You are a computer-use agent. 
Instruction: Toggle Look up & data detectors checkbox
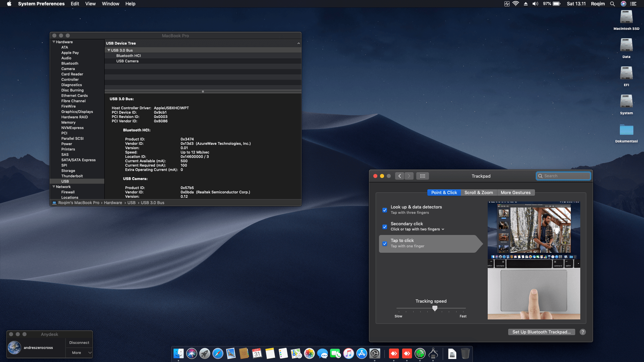tap(385, 210)
